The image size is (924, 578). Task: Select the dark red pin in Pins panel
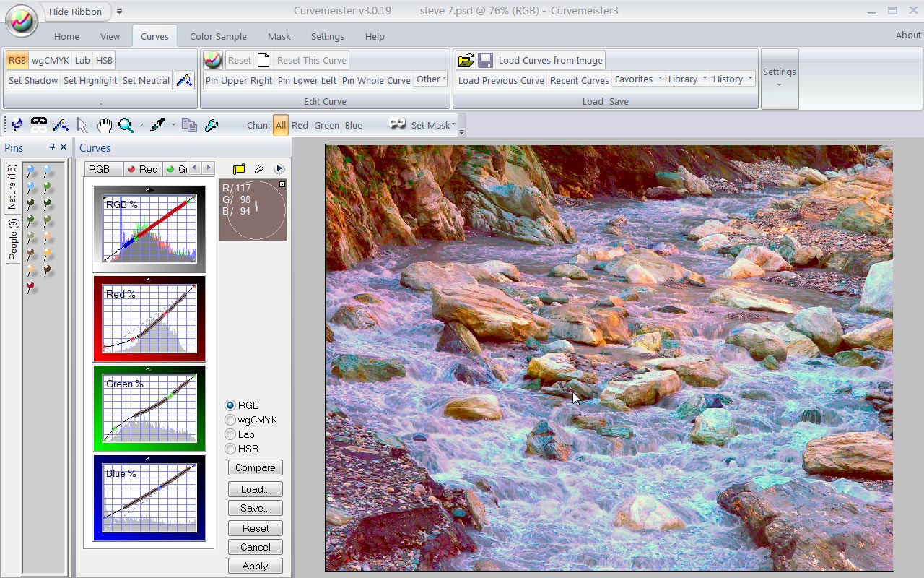pos(31,288)
